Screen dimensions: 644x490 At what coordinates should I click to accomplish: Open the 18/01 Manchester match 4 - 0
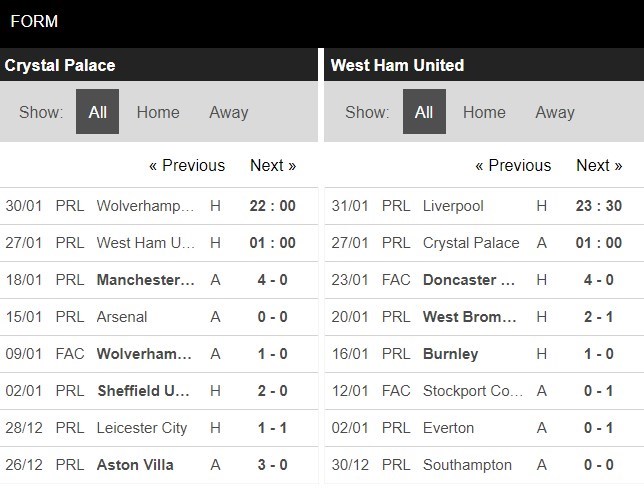(x=159, y=280)
